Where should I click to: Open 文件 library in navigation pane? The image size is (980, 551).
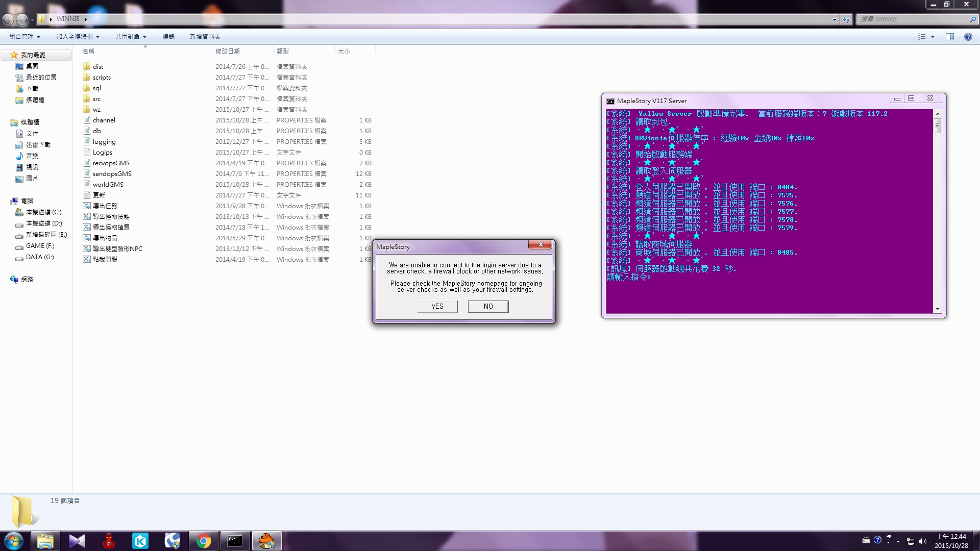32,134
